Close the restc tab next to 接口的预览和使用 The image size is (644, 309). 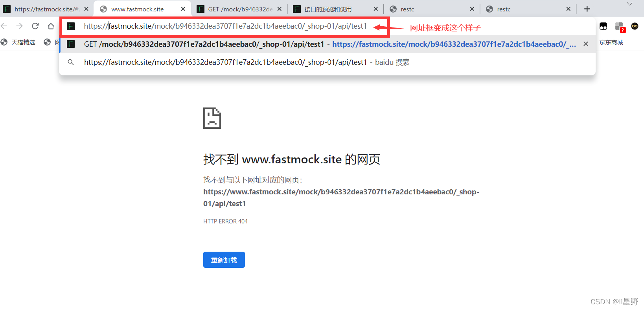pyautogui.click(x=472, y=9)
